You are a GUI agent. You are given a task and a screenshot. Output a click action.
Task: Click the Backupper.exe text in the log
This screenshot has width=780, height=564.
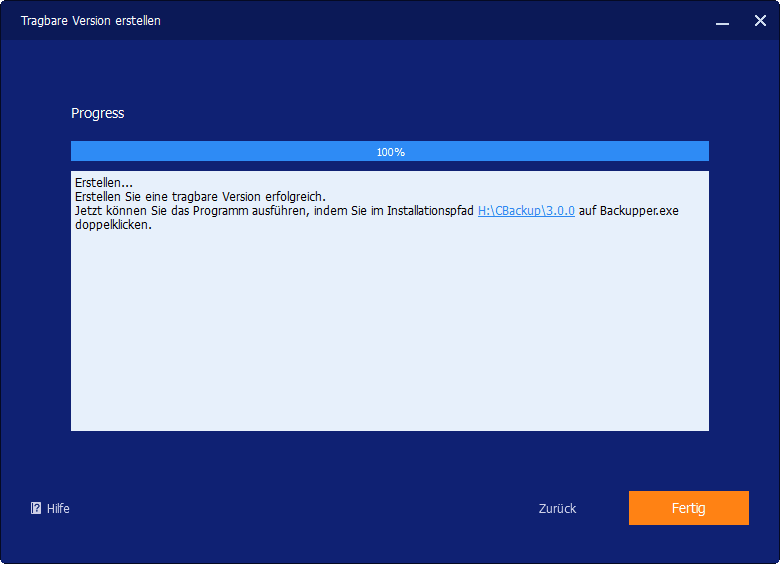coord(639,212)
